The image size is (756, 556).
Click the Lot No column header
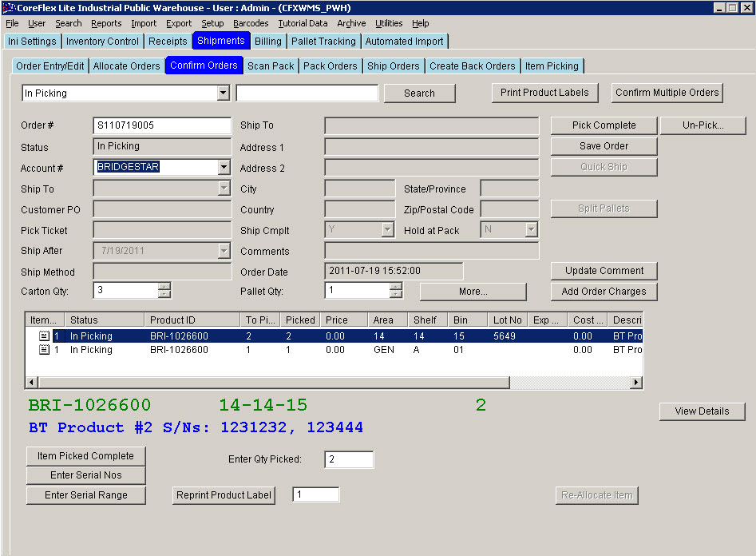pos(507,320)
